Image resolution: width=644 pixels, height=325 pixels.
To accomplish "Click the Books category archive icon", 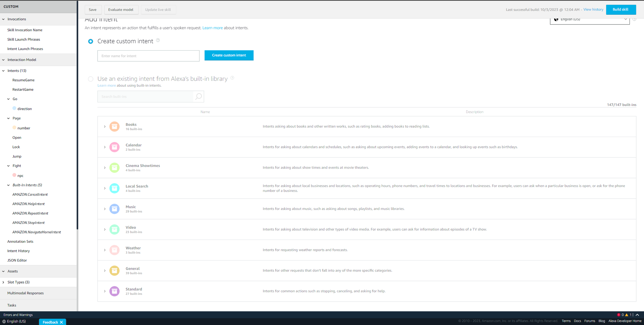I will (114, 126).
